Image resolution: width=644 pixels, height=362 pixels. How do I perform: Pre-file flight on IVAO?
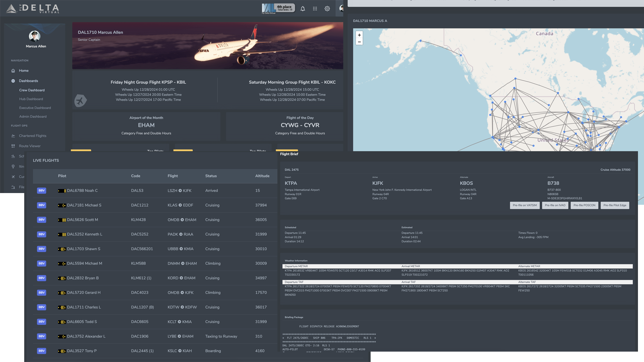pyautogui.click(x=555, y=205)
